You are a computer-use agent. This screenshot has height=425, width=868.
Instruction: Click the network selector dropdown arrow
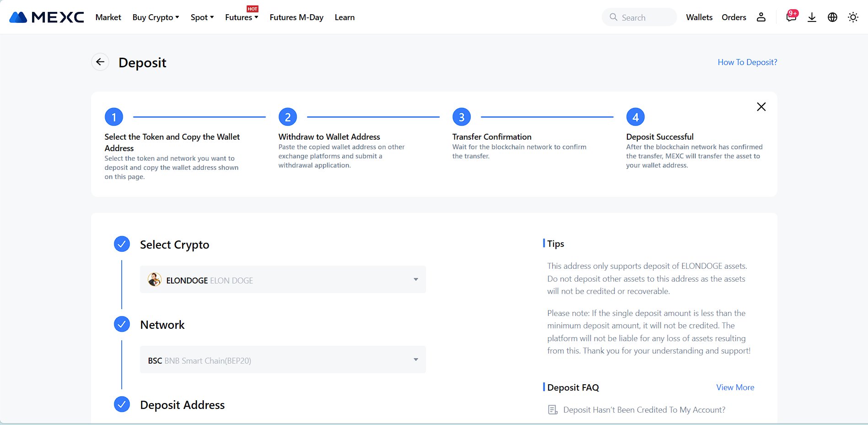(416, 360)
